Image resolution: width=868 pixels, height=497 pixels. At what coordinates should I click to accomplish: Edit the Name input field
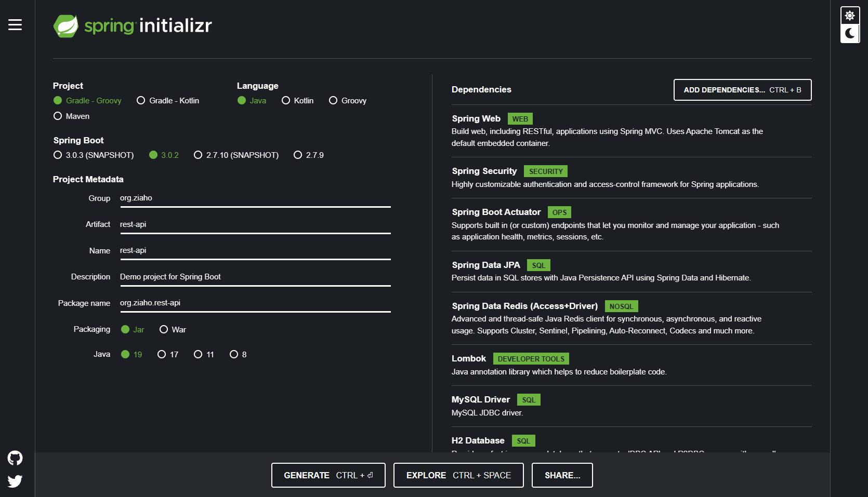(x=255, y=251)
